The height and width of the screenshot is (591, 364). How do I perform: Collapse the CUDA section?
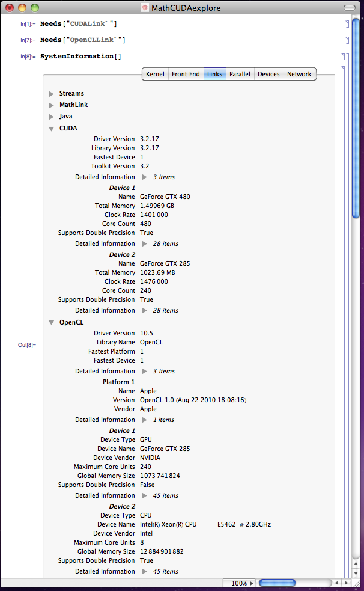click(x=52, y=129)
